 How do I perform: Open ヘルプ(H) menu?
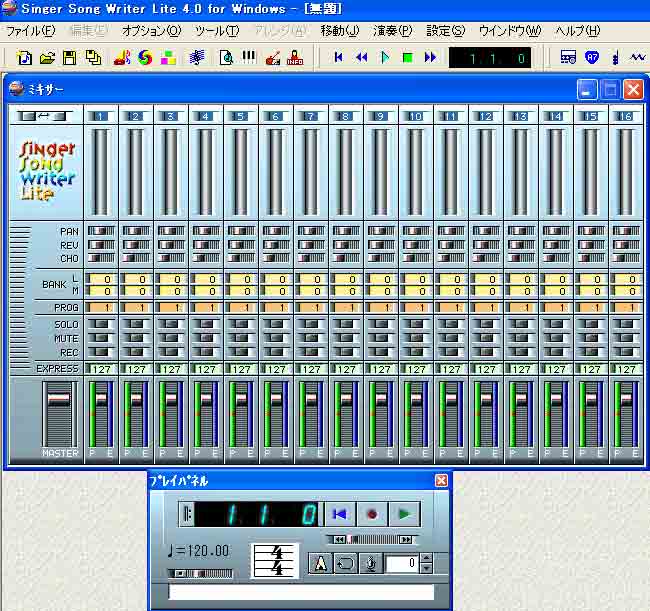[x=577, y=31]
